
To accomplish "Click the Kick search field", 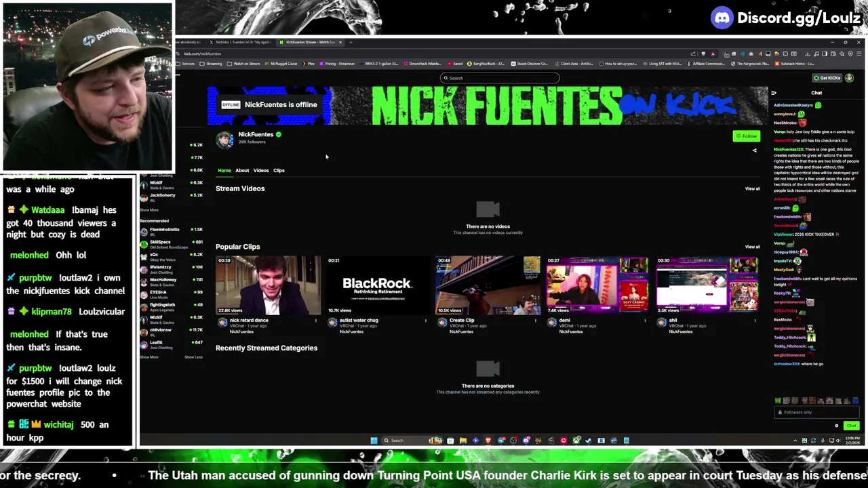I will tap(500, 78).
